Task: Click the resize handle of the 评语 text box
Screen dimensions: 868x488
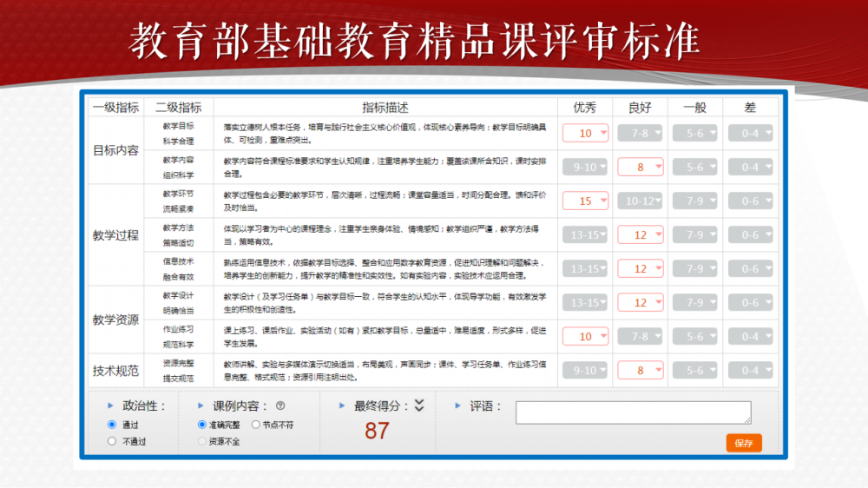Action: click(747, 420)
